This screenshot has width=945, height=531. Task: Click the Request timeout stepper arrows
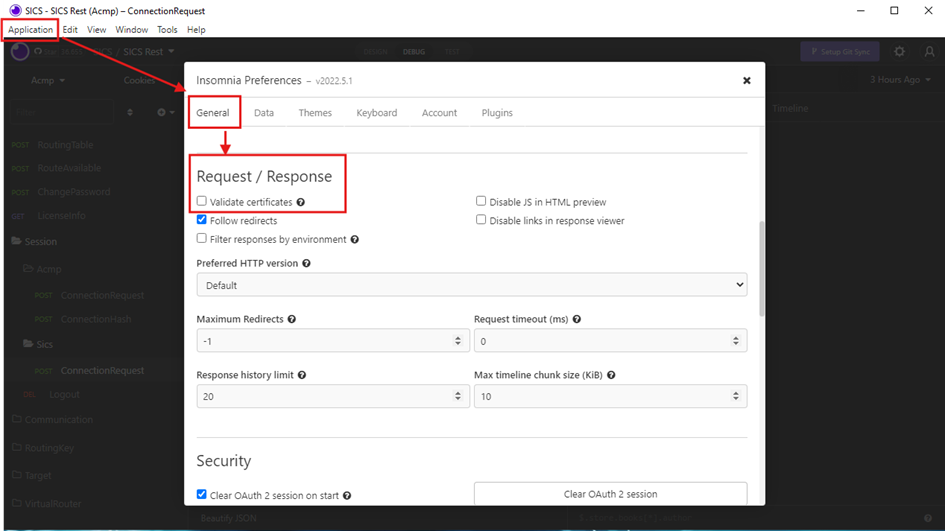click(x=735, y=341)
